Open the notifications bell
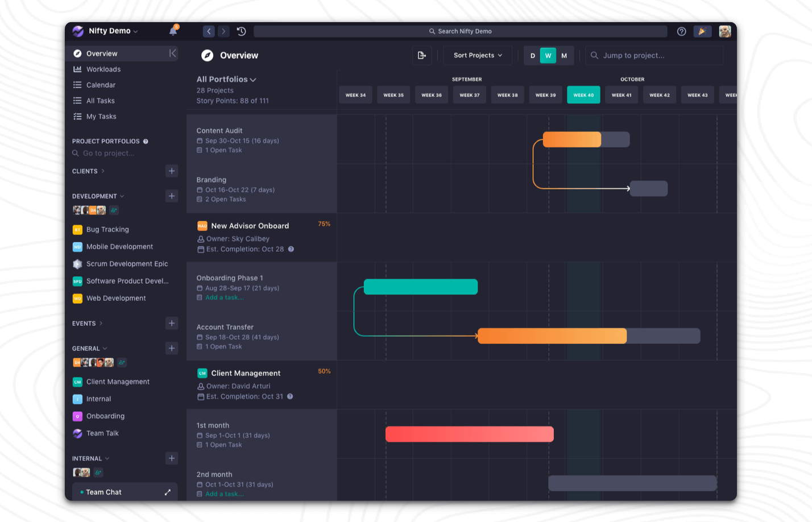 173,31
